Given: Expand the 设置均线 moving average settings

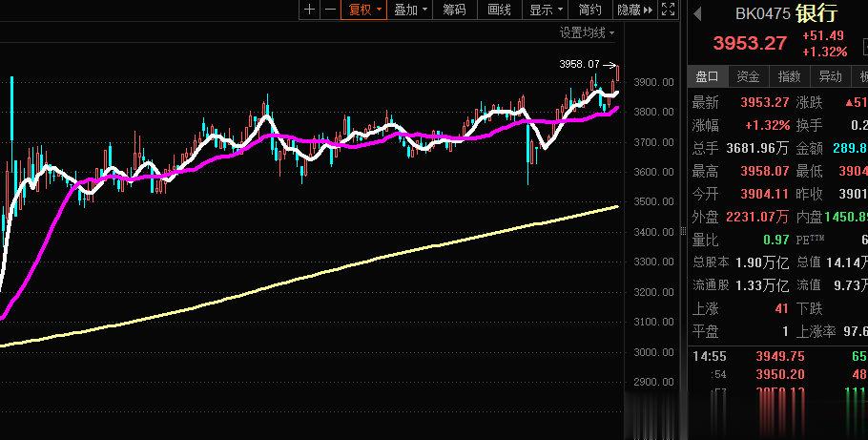Looking at the screenshot, I should point(587,32).
